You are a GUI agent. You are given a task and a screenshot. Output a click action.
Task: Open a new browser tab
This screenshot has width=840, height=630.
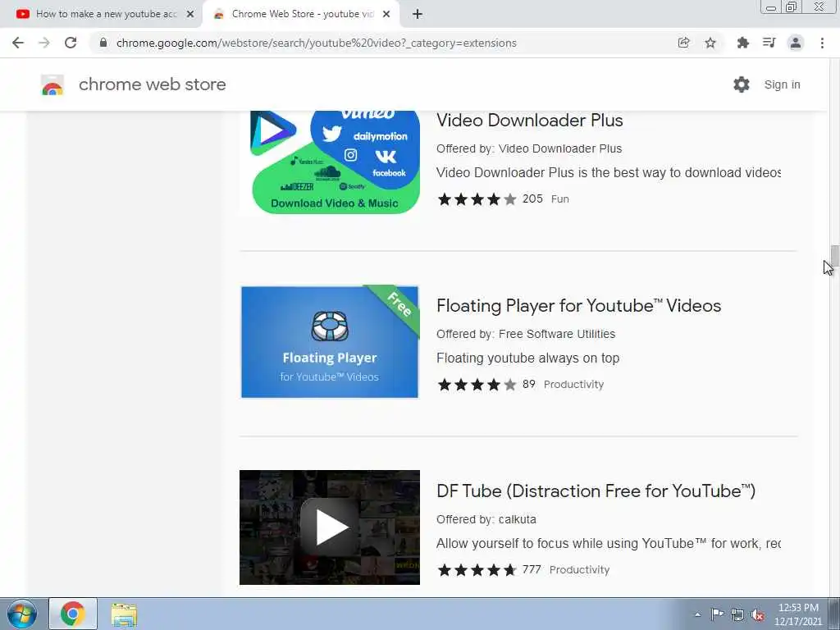click(x=418, y=15)
